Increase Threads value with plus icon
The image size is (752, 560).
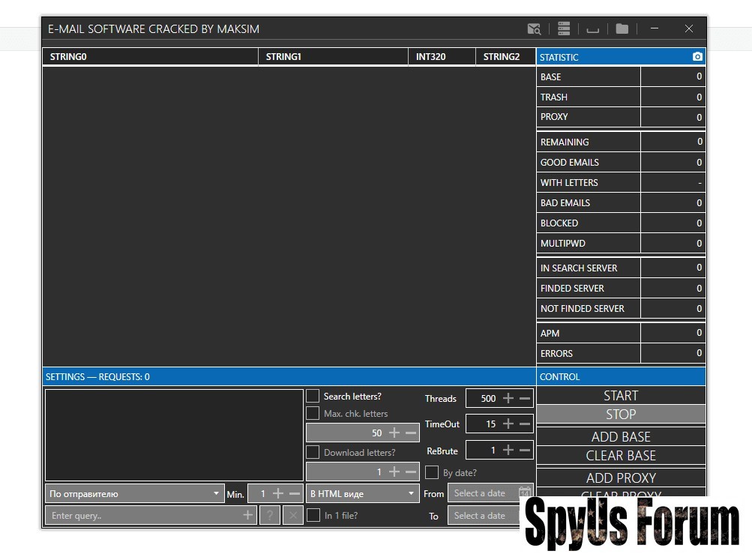coord(508,399)
